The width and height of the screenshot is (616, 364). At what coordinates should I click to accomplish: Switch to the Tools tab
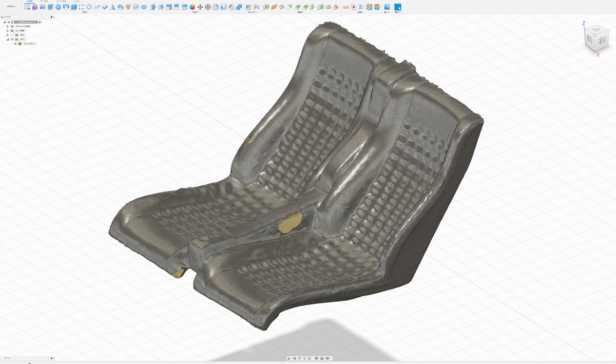pos(76,2)
